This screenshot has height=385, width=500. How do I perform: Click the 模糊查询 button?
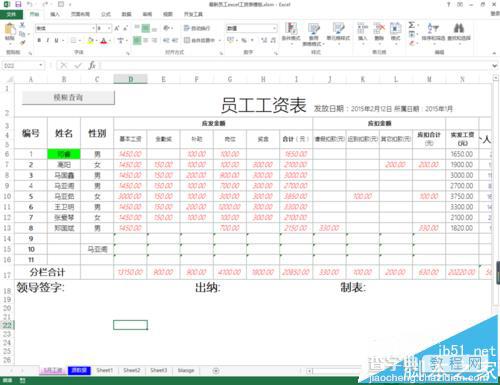coord(68,97)
